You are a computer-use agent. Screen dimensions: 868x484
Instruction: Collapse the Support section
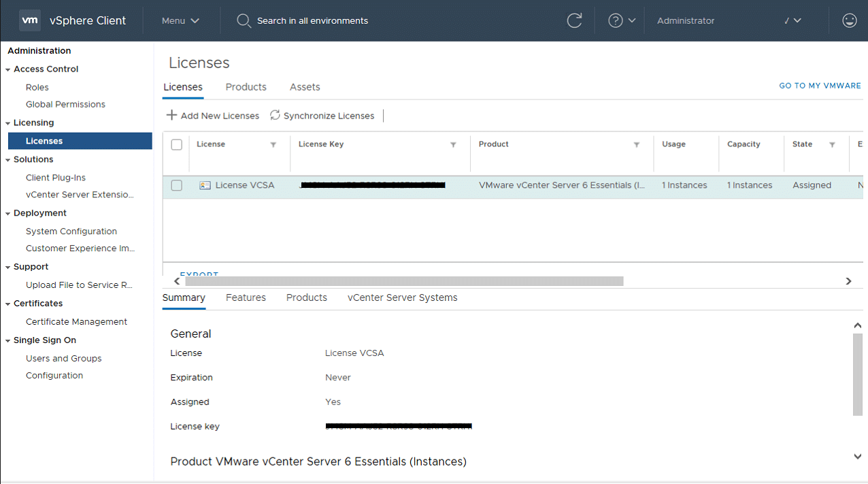coord(7,268)
